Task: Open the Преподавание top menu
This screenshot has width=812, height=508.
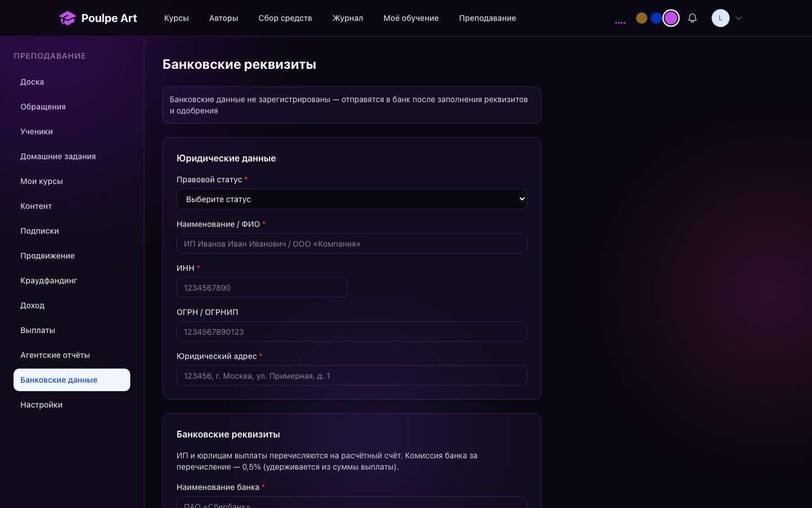Action: pyautogui.click(x=488, y=18)
